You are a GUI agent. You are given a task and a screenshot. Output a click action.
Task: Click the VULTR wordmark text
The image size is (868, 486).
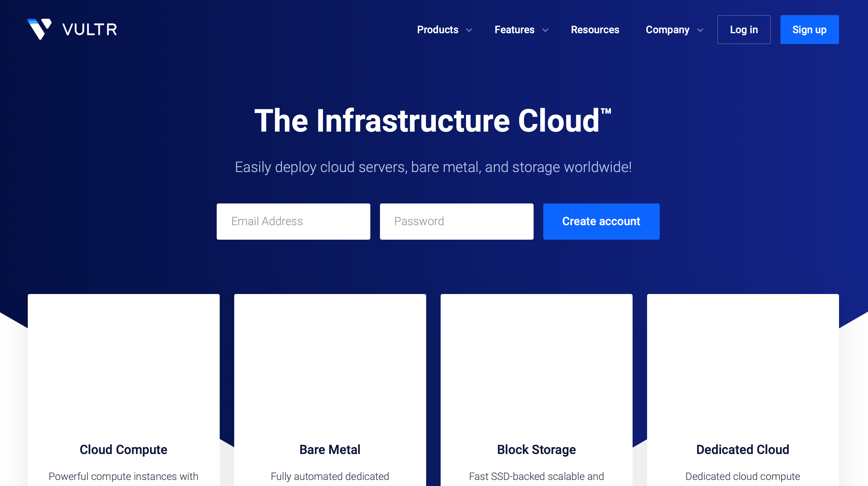click(90, 30)
